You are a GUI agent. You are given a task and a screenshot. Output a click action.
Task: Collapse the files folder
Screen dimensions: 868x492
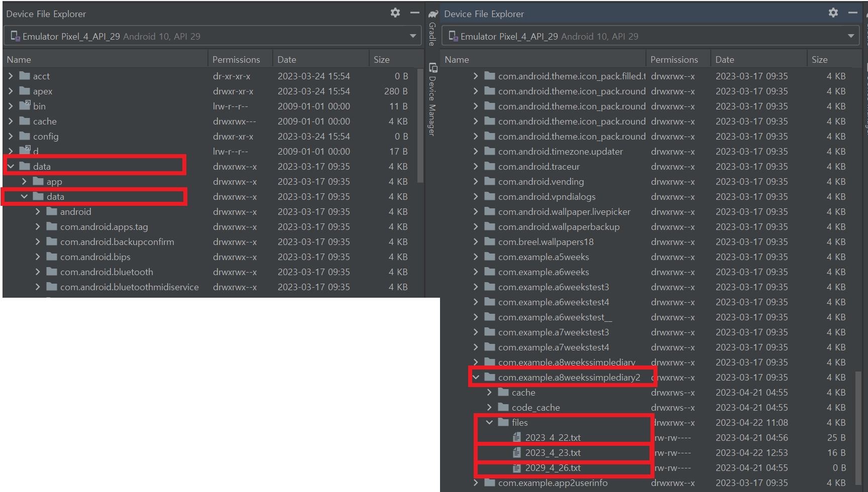(489, 422)
